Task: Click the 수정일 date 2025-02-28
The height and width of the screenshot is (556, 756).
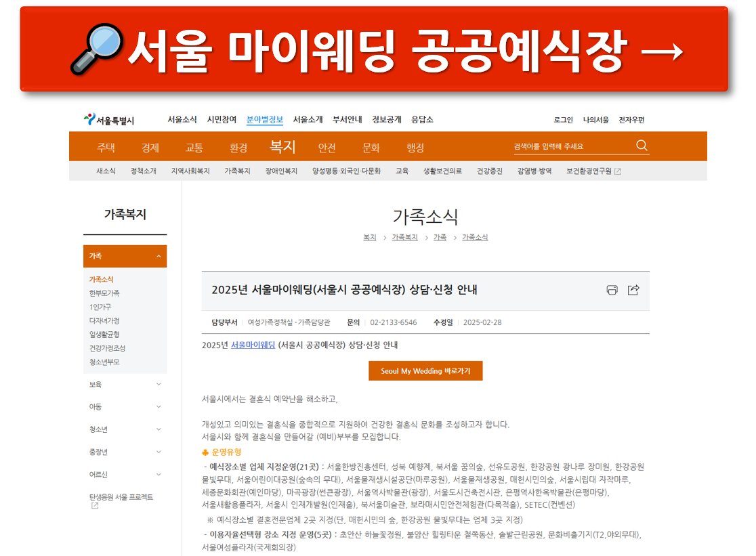Action: pos(482,322)
